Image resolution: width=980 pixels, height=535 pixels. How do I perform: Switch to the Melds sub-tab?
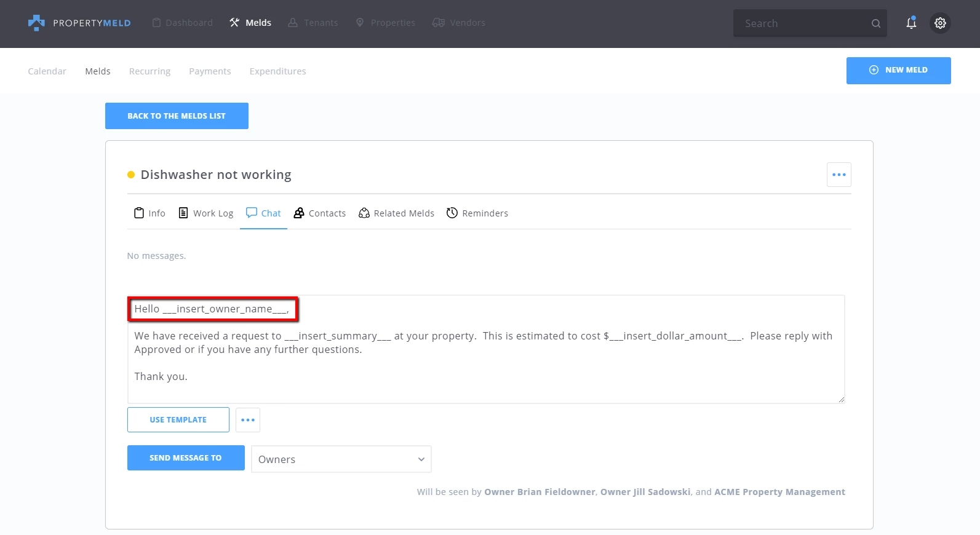98,71
